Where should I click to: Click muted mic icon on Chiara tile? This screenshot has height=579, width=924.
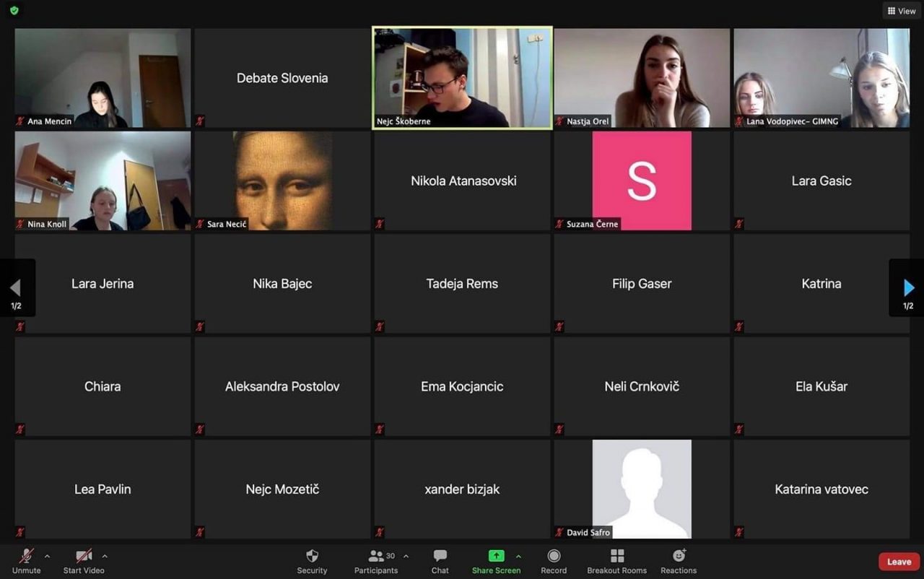tap(20, 430)
